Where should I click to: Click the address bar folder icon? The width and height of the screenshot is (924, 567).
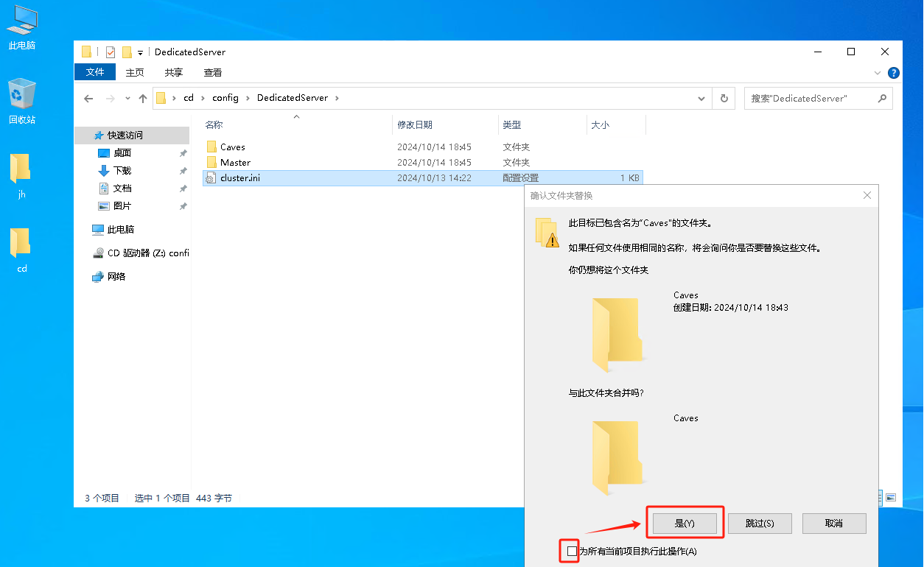[161, 98]
